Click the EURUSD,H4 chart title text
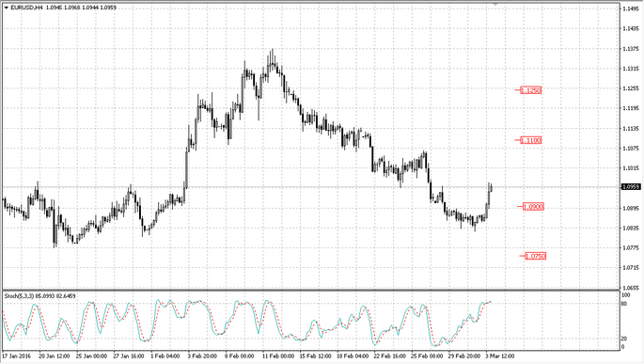 27,8
